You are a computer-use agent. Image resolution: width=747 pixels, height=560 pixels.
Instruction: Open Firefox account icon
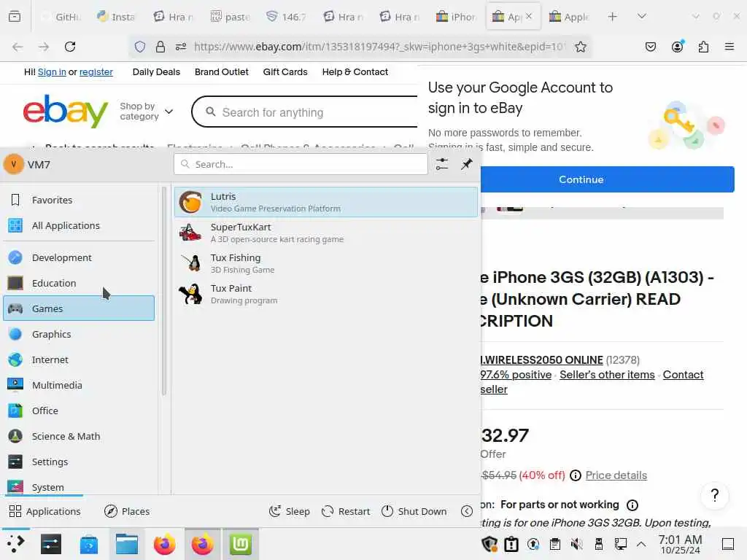tap(677, 47)
